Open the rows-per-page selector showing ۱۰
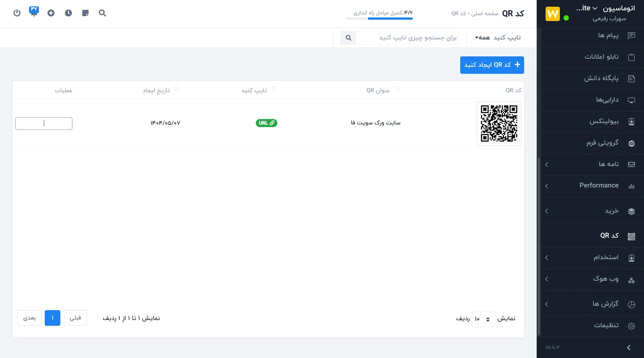644x358 pixels. coord(483,319)
